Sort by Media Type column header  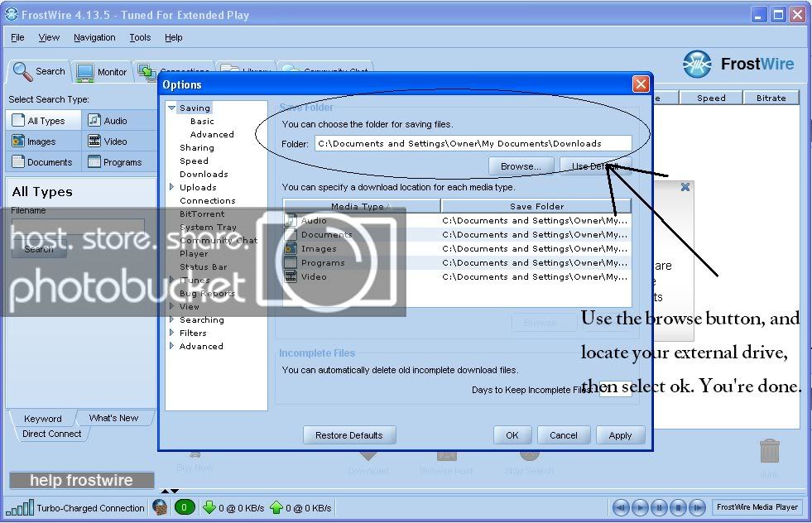tap(362, 206)
